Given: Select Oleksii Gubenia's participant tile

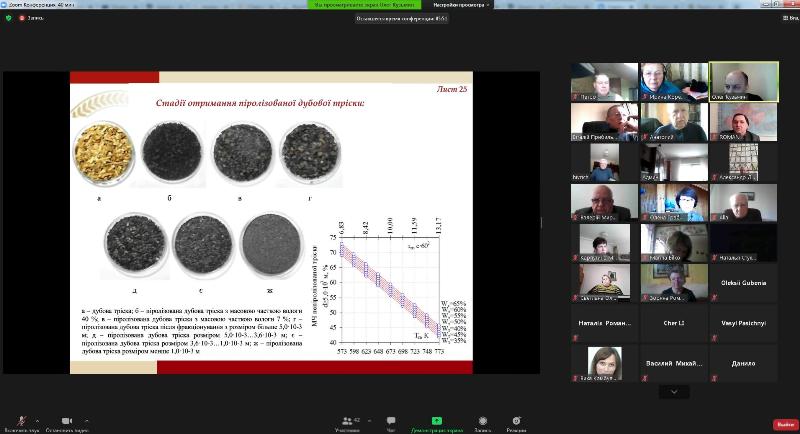Looking at the screenshot, I should (743, 283).
